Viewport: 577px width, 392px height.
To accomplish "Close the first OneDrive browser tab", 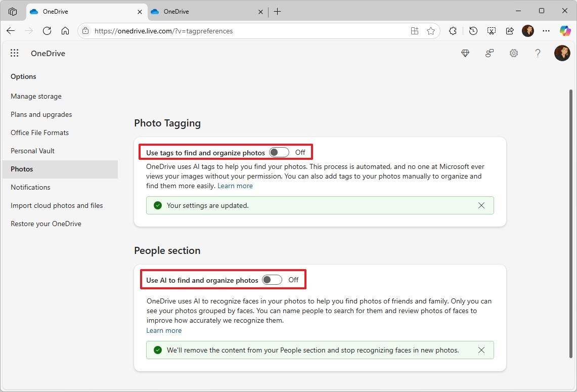I will coord(140,12).
